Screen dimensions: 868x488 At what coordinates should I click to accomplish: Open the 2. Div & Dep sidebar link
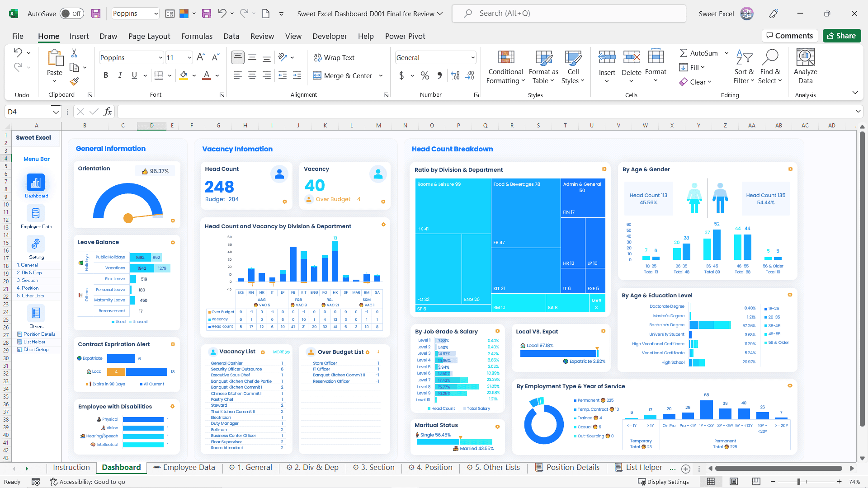(x=29, y=273)
